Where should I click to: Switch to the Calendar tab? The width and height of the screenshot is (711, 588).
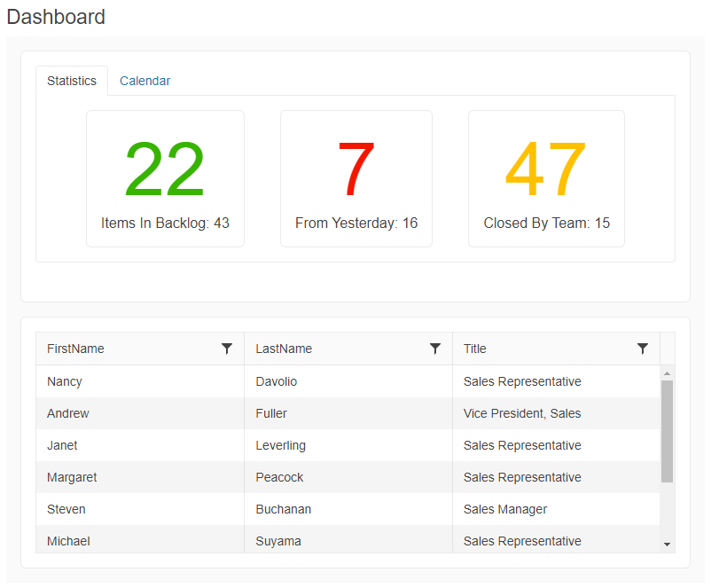(145, 81)
